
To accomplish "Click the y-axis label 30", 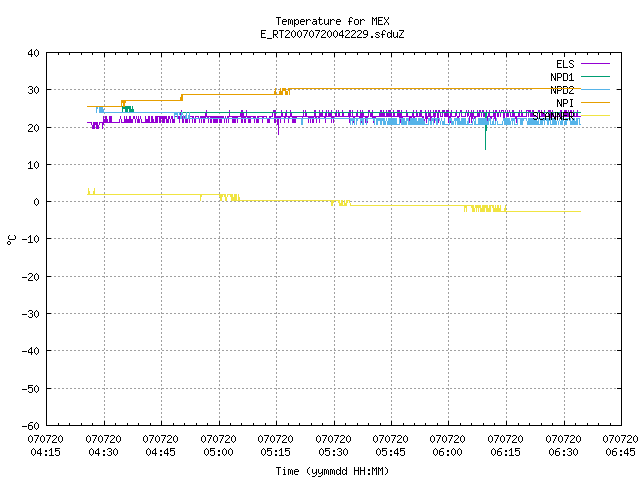I will tap(33, 90).
